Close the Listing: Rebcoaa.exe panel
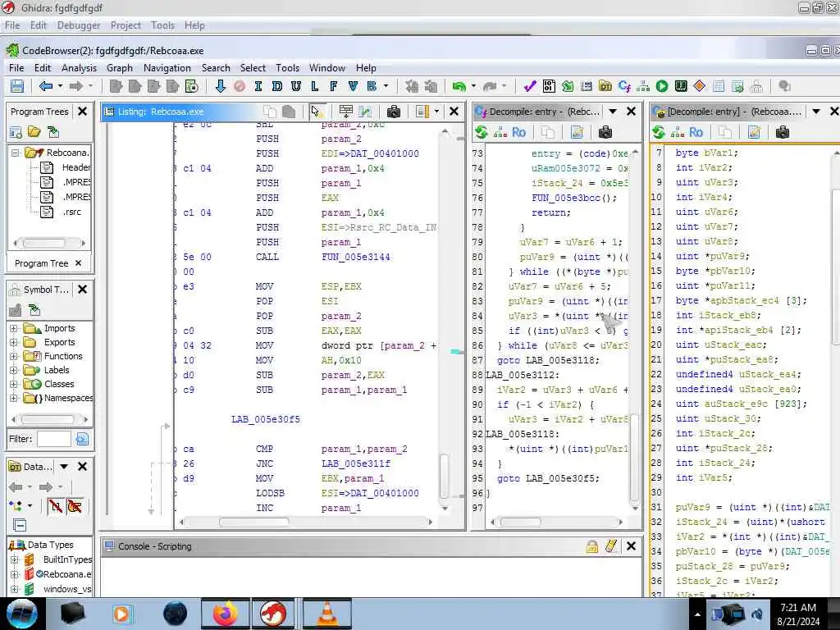Image resolution: width=840 pixels, height=630 pixels. (x=454, y=112)
